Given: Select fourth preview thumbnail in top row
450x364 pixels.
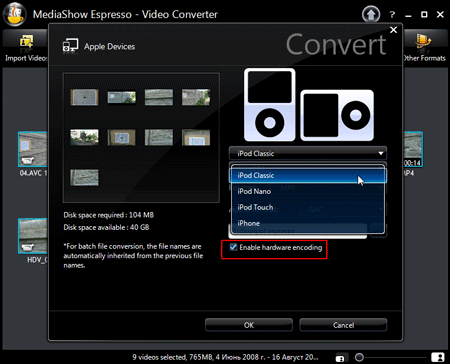Looking at the screenshot, I should click(196, 97).
